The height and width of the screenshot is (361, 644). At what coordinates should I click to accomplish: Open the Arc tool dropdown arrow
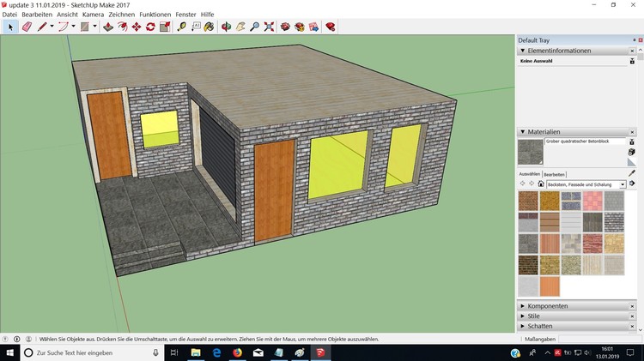pyautogui.click(x=73, y=27)
